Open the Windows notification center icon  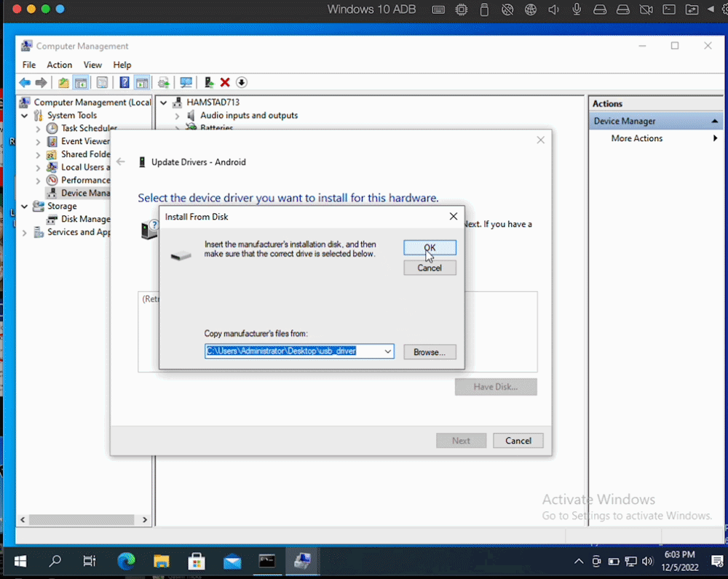[716, 562]
